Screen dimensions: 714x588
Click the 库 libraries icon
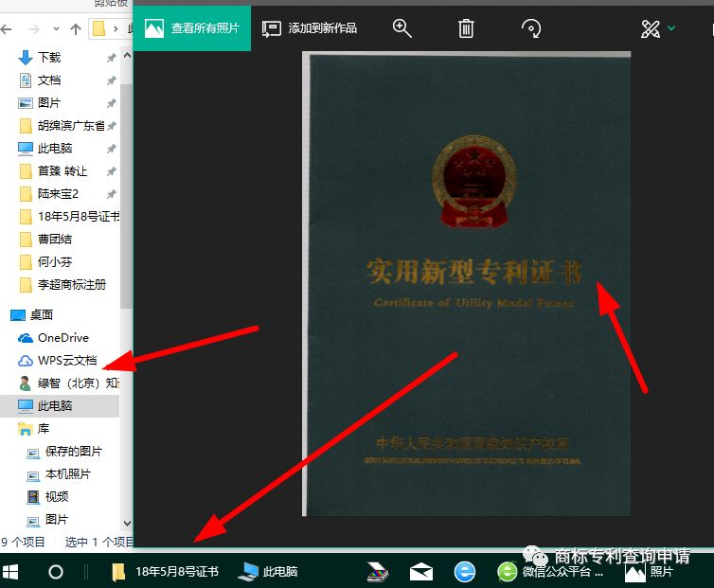pos(25,429)
